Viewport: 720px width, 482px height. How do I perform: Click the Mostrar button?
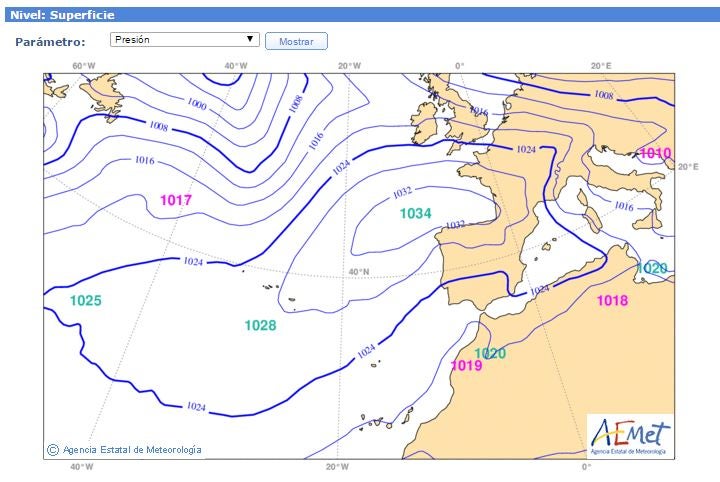[x=296, y=41]
